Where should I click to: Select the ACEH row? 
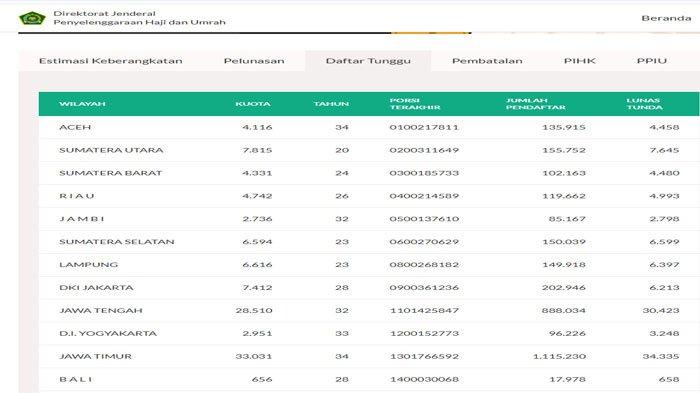pyautogui.click(x=369, y=127)
